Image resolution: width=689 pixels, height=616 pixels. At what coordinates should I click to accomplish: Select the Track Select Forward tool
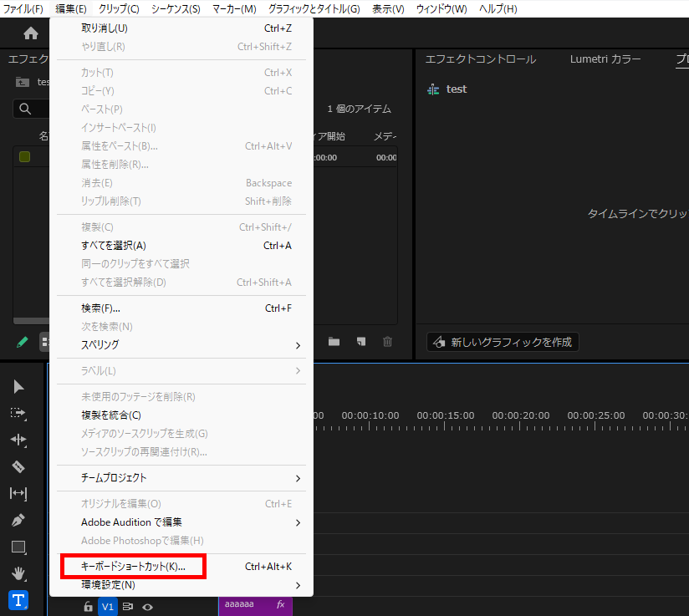18,414
